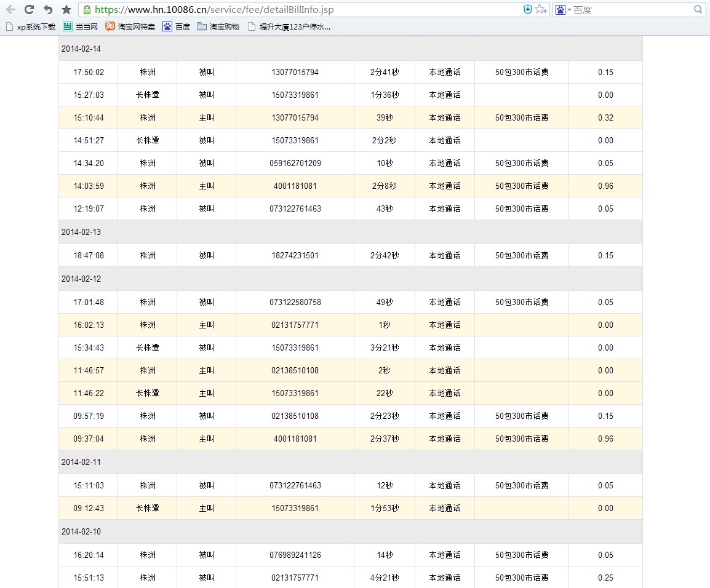This screenshot has height=588, width=710.
Task: Click the search magnifier icon
Action: (x=698, y=10)
